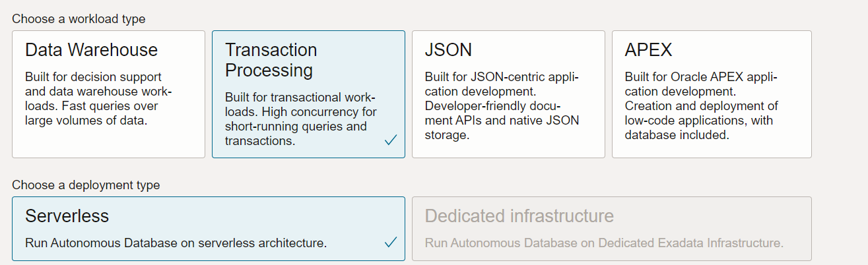Choose the Serverless deployment type
868x265 pixels.
pos(209,229)
